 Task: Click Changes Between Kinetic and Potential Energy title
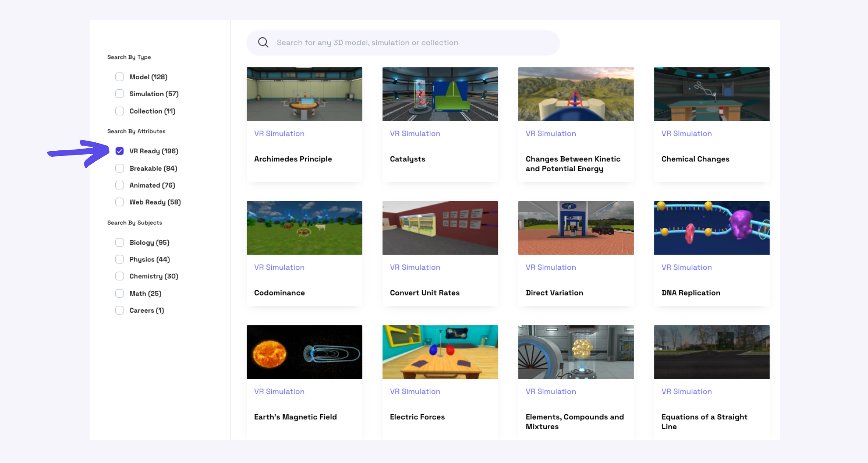573,164
